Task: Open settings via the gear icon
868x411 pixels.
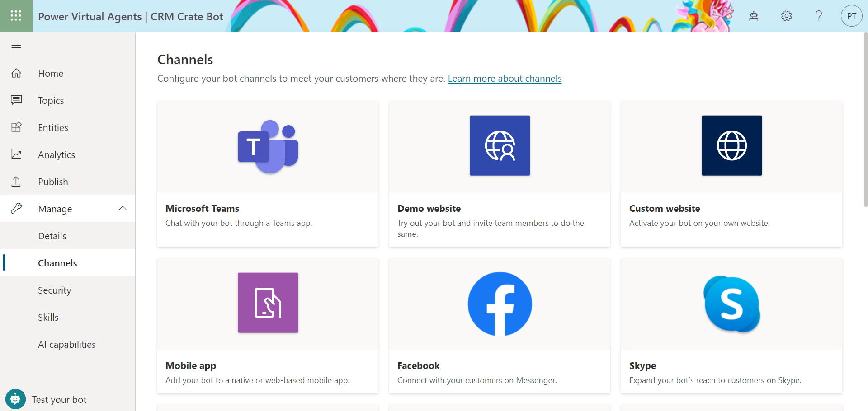Action: pos(786,16)
